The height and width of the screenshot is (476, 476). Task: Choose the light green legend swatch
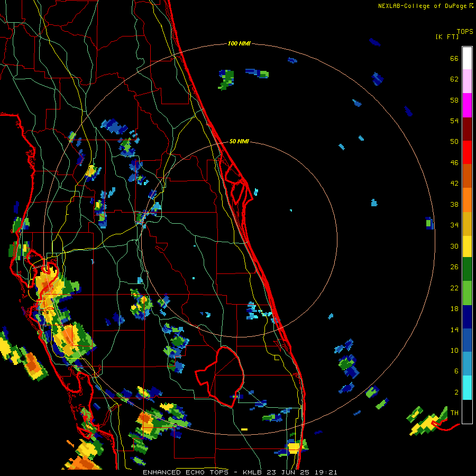coord(467,293)
